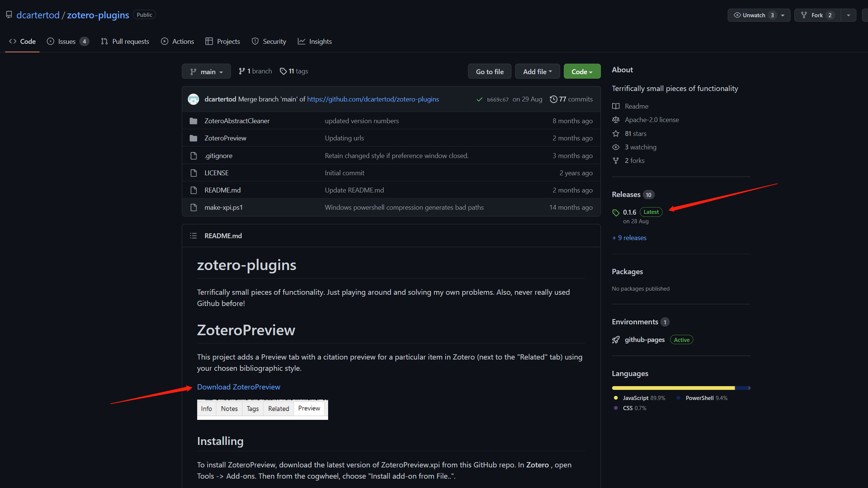The height and width of the screenshot is (488, 868).
Task: Expand the Add file dropdown
Action: coord(537,71)
